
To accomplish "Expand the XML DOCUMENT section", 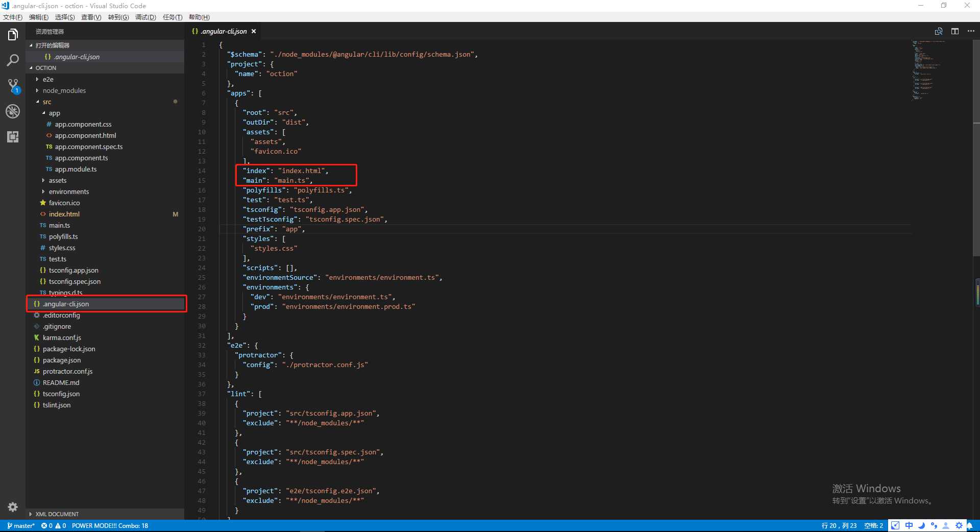I will pyautogui.click(x=105, y=514).
